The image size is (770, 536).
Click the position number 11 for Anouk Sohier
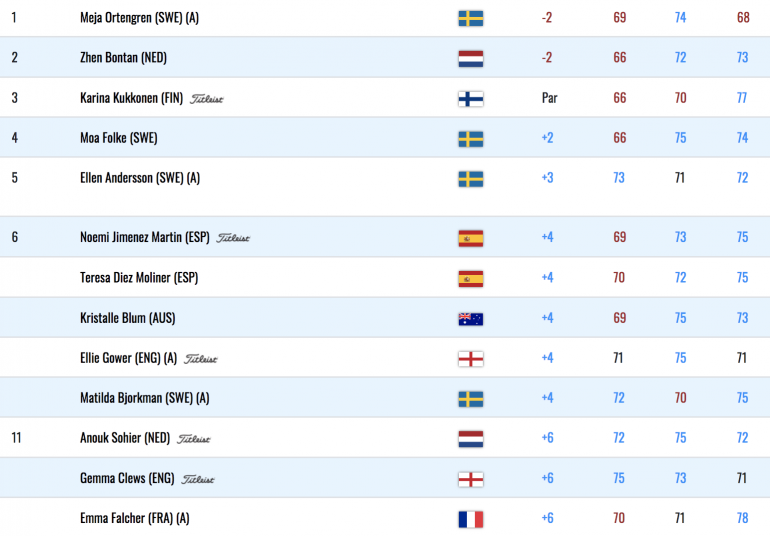pyautogui.click(x=16, y=438)
